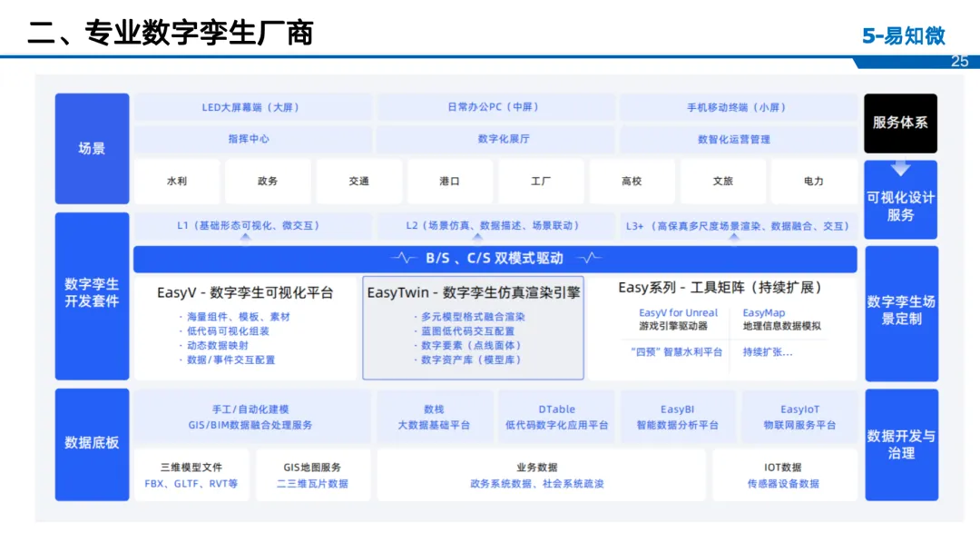Select the 政务 industry tile

pos(268,182)
